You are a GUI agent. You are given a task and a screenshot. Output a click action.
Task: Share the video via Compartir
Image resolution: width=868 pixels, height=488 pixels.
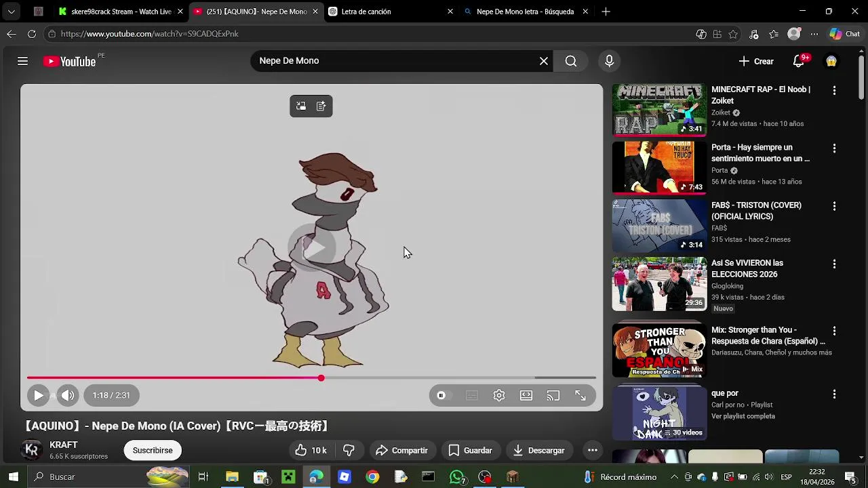coord(401,450)
